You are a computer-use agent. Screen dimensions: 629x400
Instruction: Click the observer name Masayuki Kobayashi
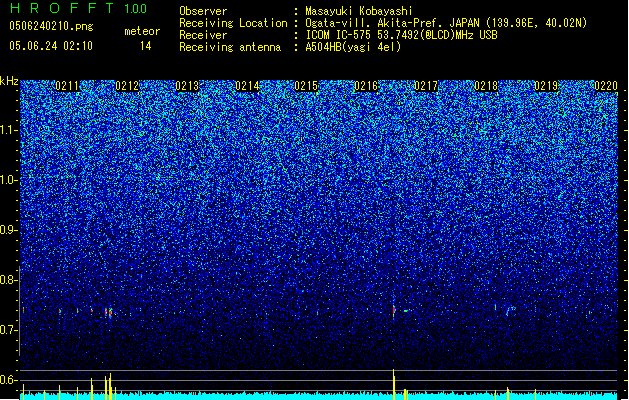point(359,11)
